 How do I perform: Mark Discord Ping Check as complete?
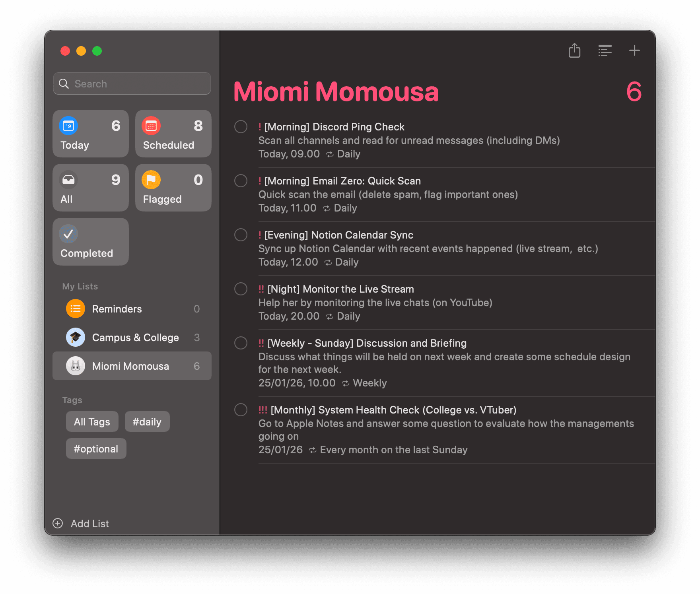pos(241,127)
